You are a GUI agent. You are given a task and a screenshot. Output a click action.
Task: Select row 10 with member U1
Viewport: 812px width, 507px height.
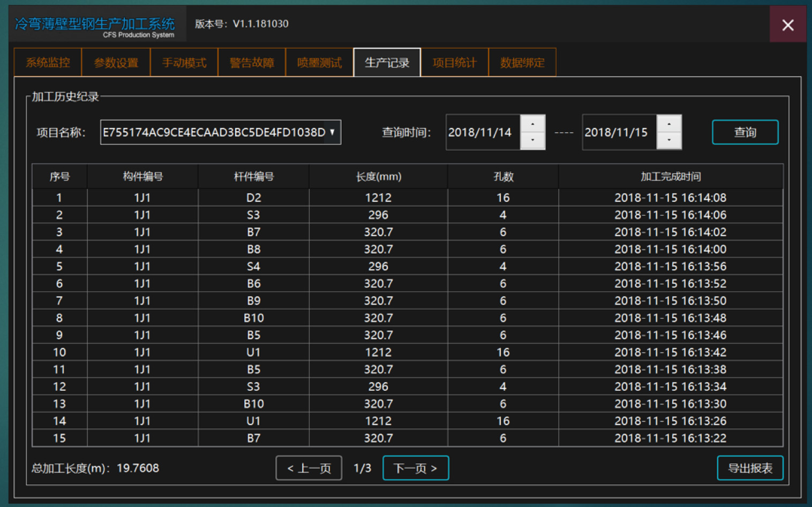point(253,352)
